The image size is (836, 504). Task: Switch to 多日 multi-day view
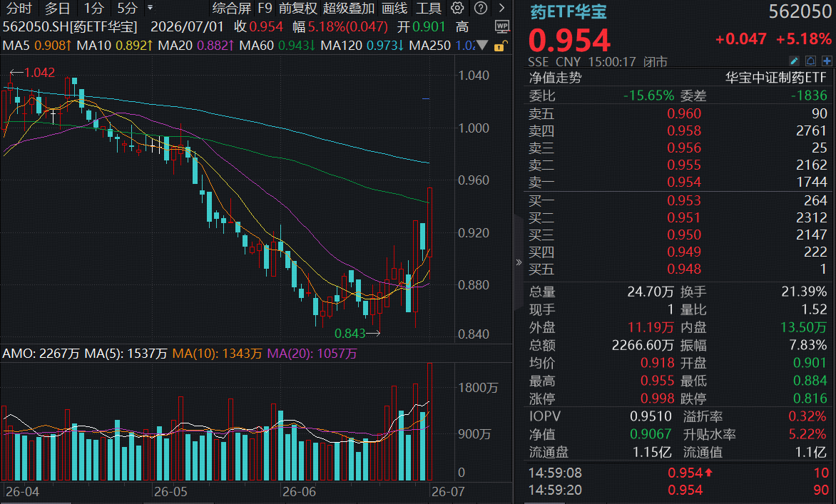click(57, 8)
